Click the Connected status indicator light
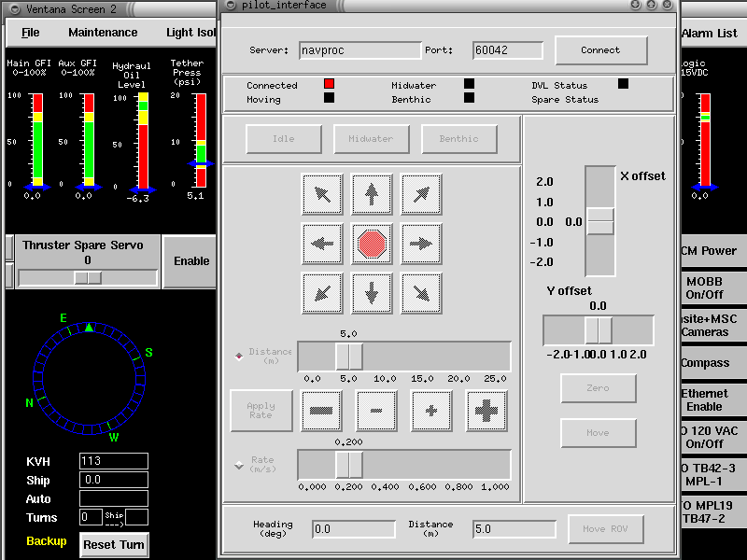The image size is (747, 560). click(329, 84)
